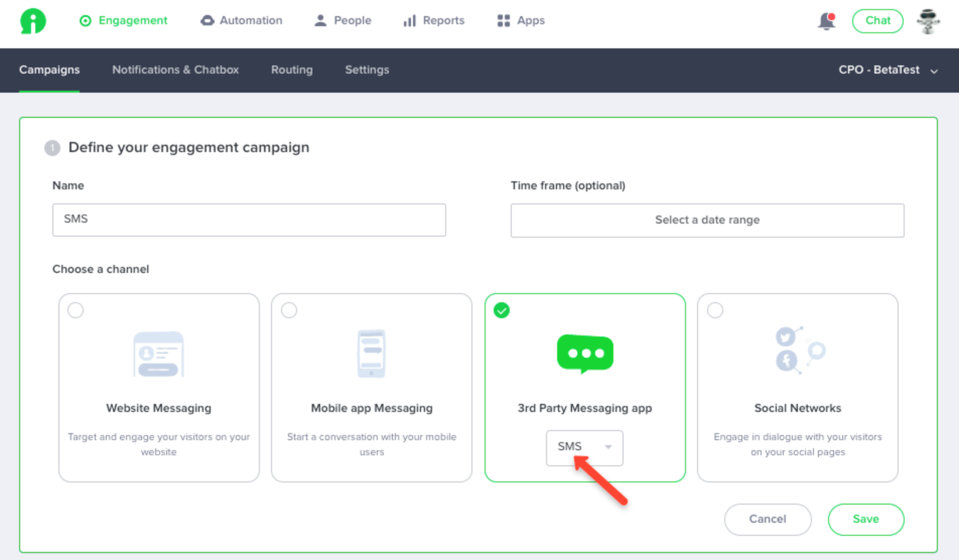This screenshot has height=560, width=959.
Task: Switch to the Campaigns tab
Action: [x=49, y=70]
